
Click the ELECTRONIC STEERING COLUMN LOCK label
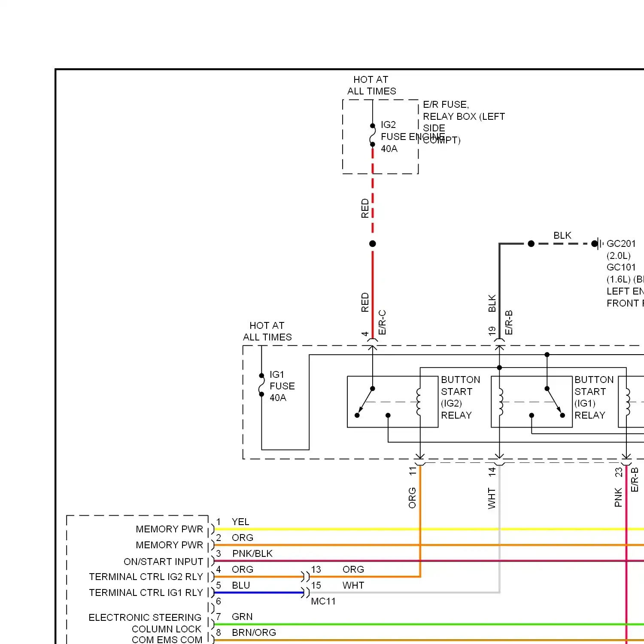click(145, 623)
